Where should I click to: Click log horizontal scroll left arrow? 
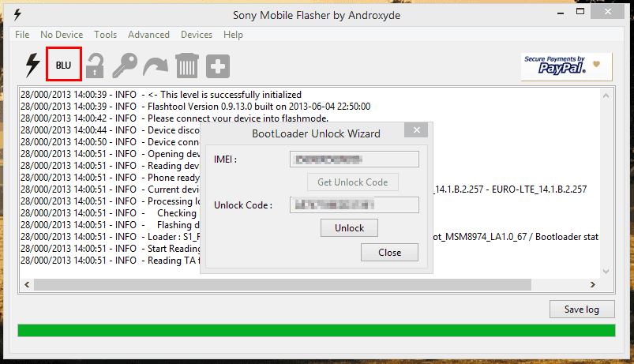(x=27, y=285)
